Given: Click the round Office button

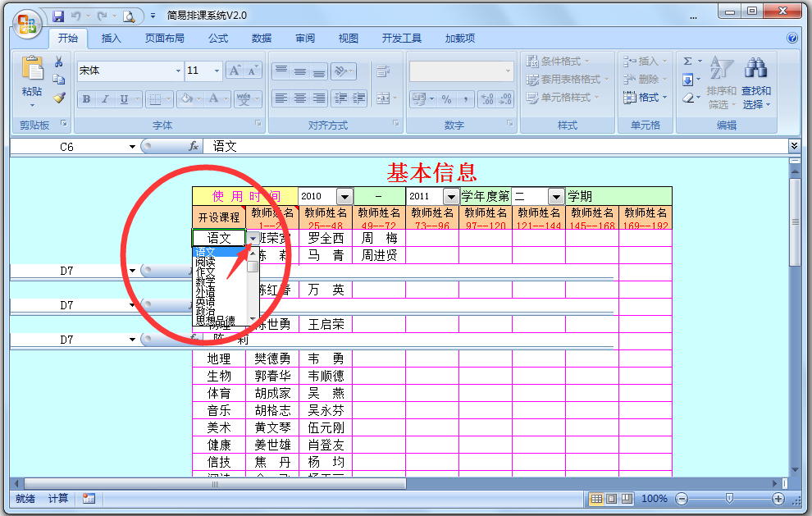Looking at the screenshot, I should click(x=27, y=21).
